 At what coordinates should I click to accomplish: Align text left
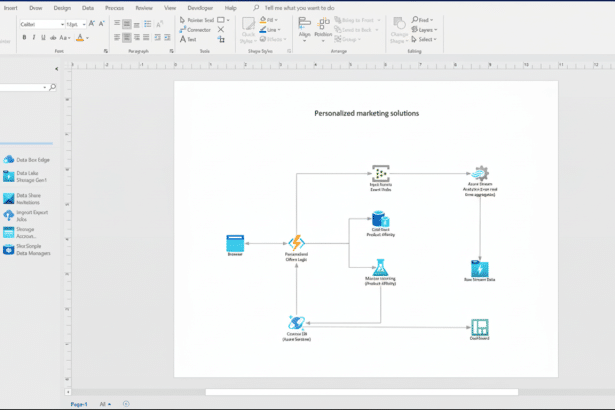[x=117, y=37]
